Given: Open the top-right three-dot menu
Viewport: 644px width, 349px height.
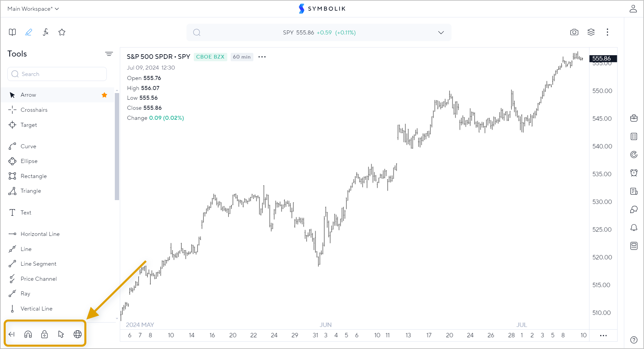Looking at the screenshot, I should coord(608,32).
